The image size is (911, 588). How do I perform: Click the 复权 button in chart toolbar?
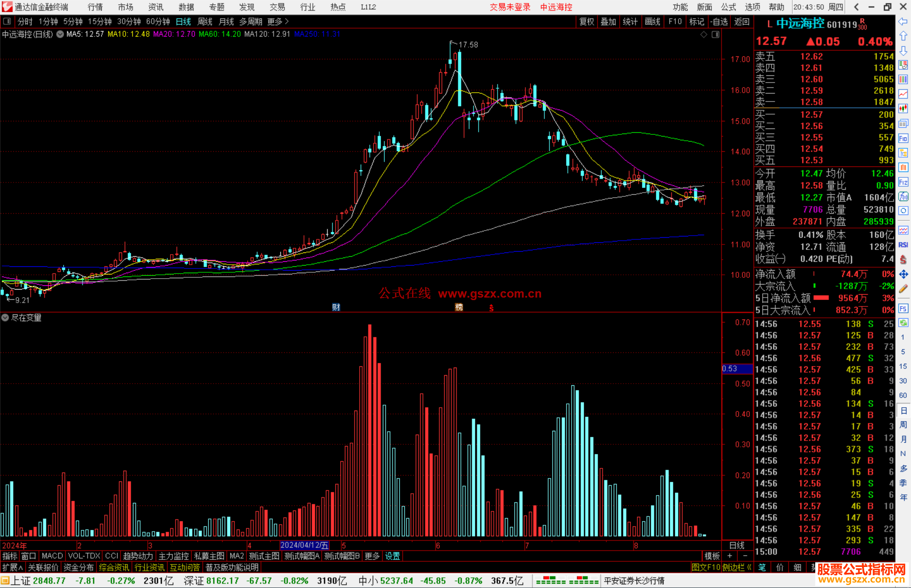[x=586, y=21]
